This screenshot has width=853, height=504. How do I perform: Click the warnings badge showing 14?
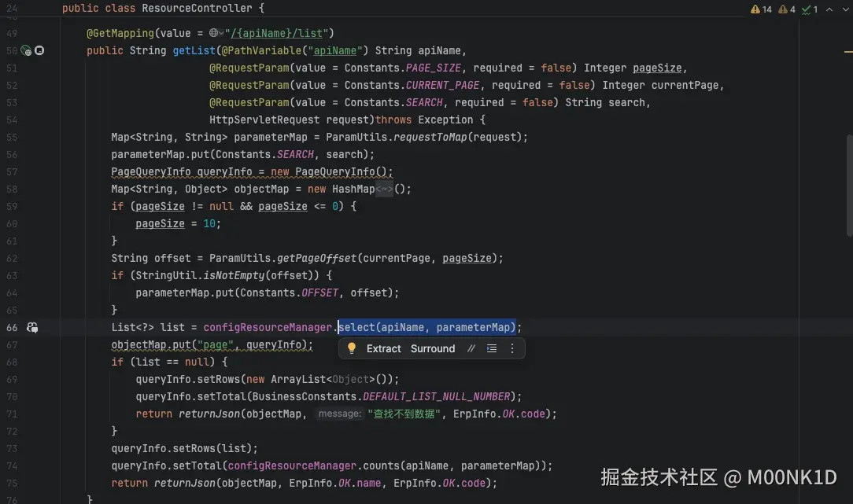(761, 9)
